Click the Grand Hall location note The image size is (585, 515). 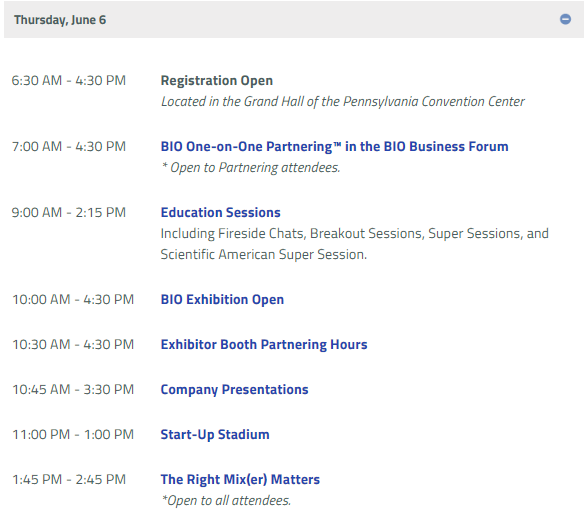342,102
